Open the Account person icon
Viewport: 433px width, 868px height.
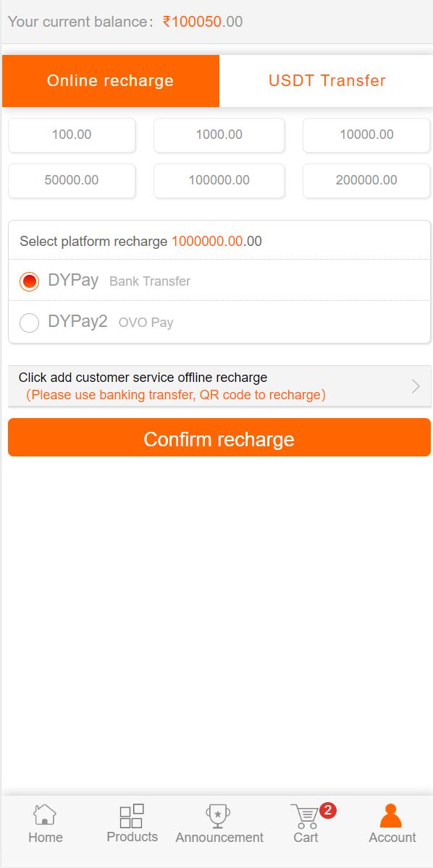[x=391, y=816]
